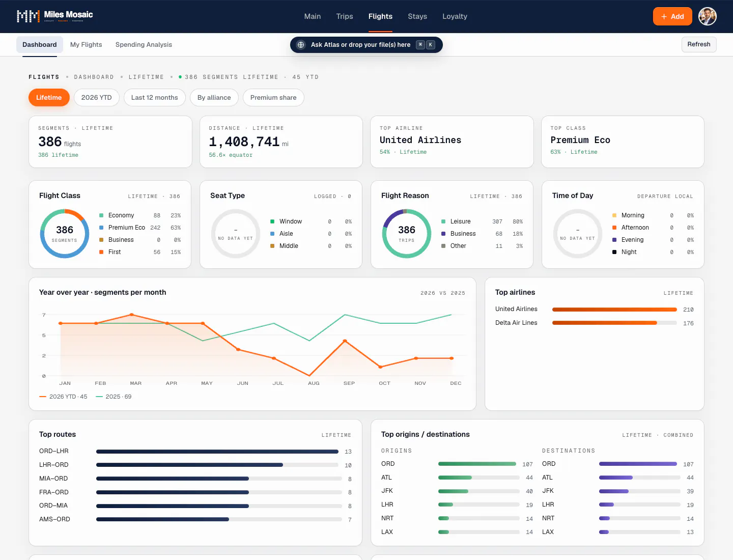This screenshot has height=560, width=733.
Task: Click the globe icon in the Ask Atlas bar
Action: 301,45
